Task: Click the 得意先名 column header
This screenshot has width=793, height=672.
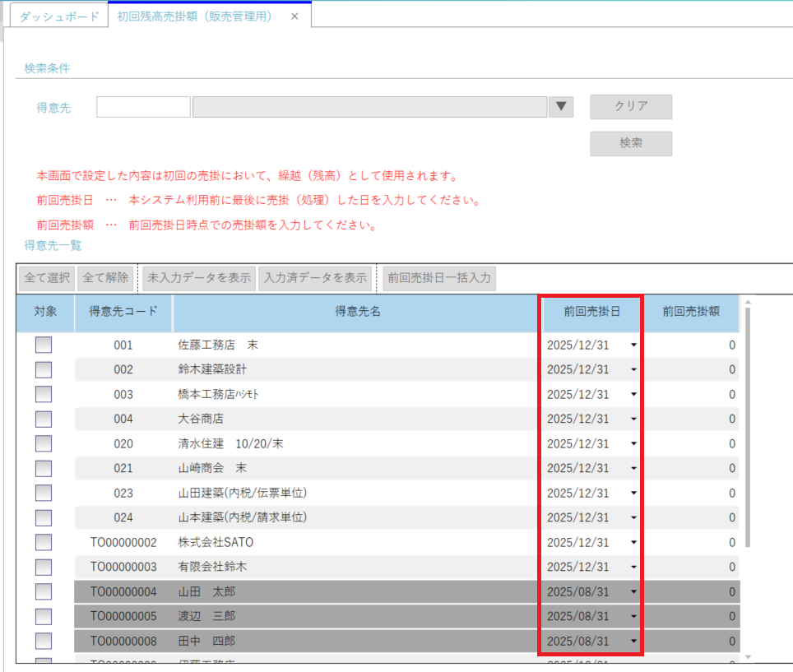Action: pos(357,312)
